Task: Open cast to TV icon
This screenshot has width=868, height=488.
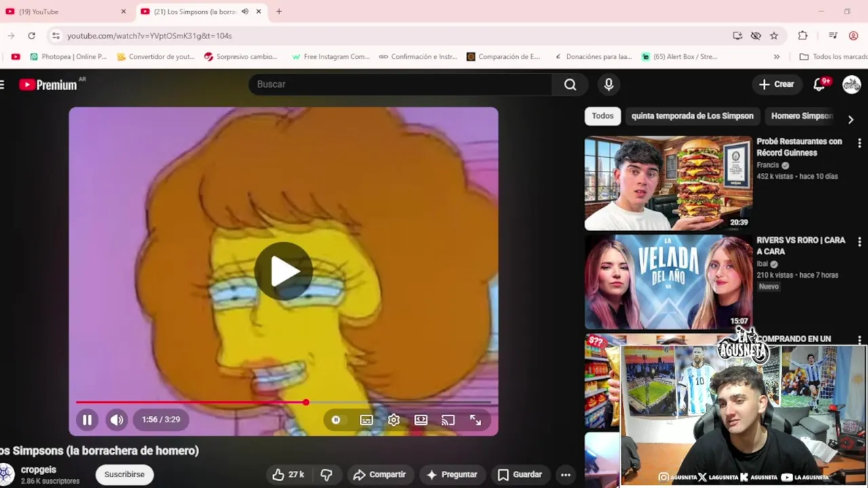Action: (448, 420)
